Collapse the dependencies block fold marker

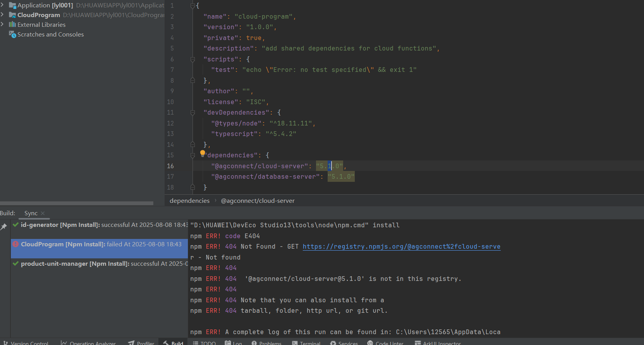pos(193,155)
